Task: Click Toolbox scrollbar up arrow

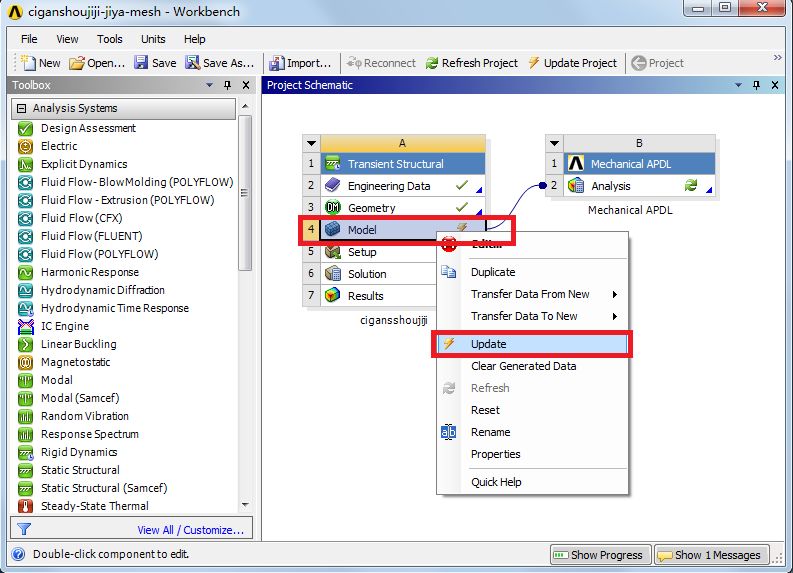Action: 245,106
